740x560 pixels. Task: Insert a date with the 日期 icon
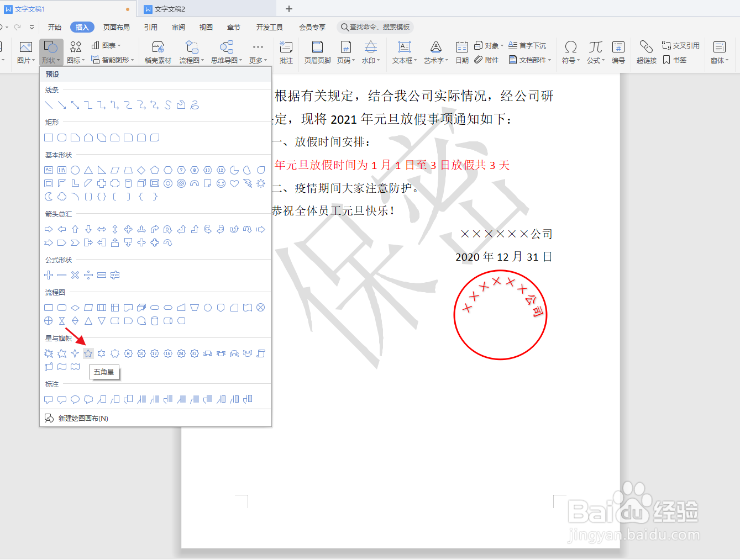[x=462, y=52]
